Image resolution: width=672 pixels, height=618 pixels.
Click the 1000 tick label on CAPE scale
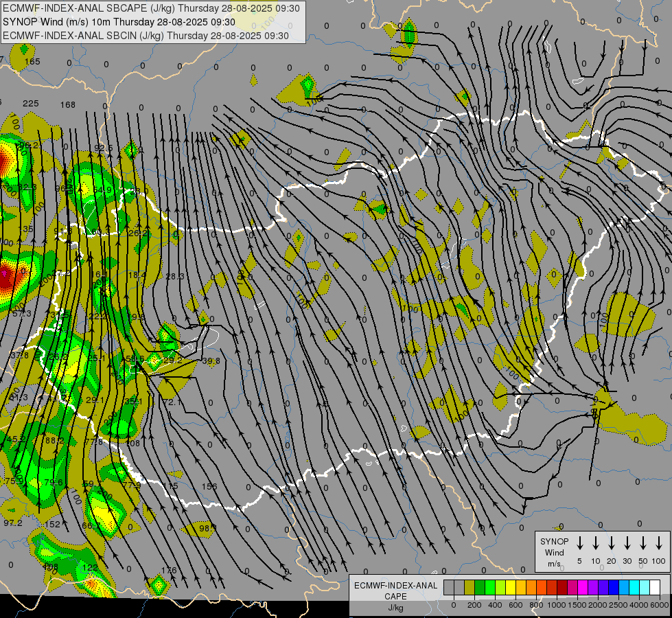coord(556,605)
